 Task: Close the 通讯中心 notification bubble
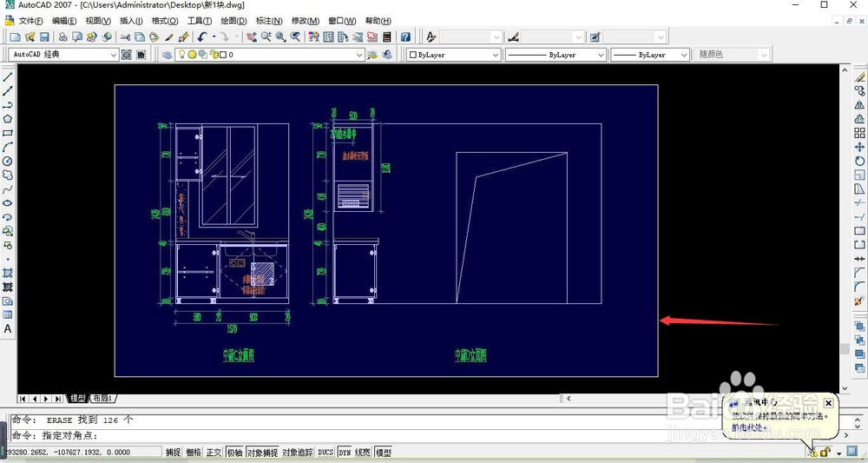click(828, 403)
